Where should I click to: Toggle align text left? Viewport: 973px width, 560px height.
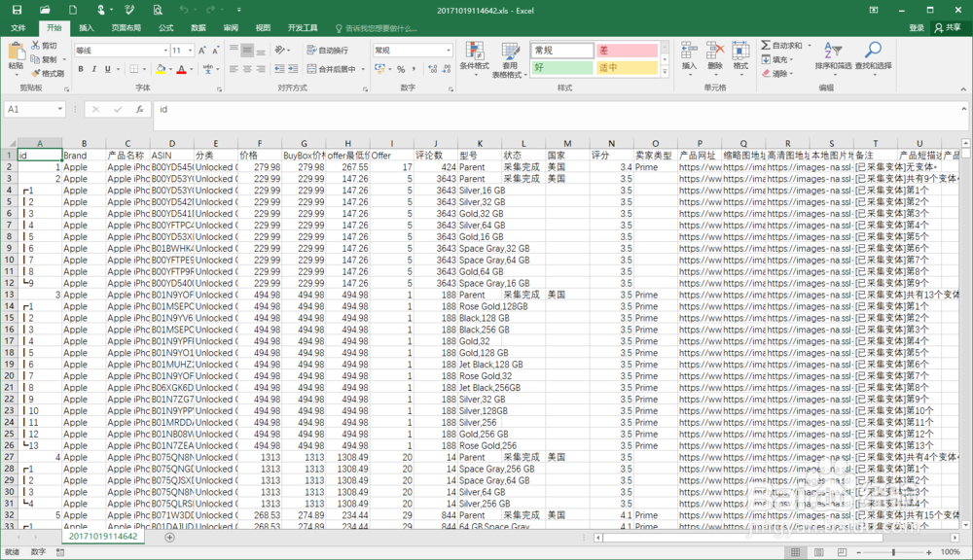point(234,69)
